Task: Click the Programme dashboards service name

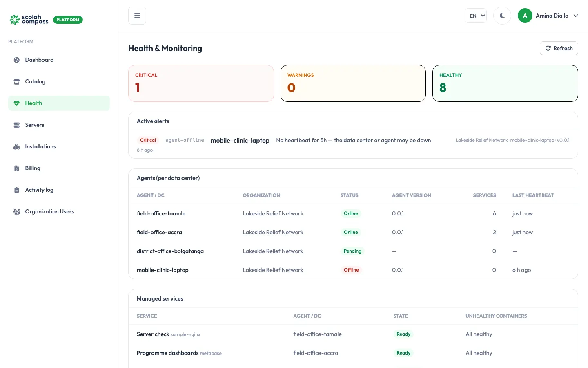Action: pyautogui.click(x=167, y=353)
